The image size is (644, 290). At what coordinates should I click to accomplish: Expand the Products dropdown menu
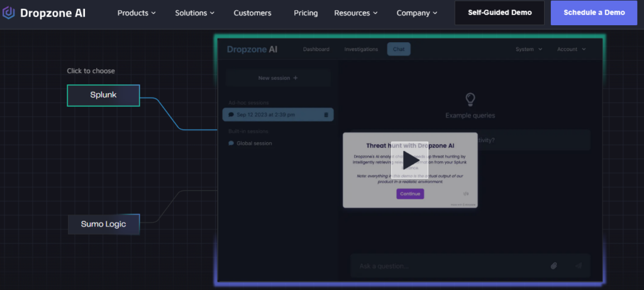click(136, 13)
